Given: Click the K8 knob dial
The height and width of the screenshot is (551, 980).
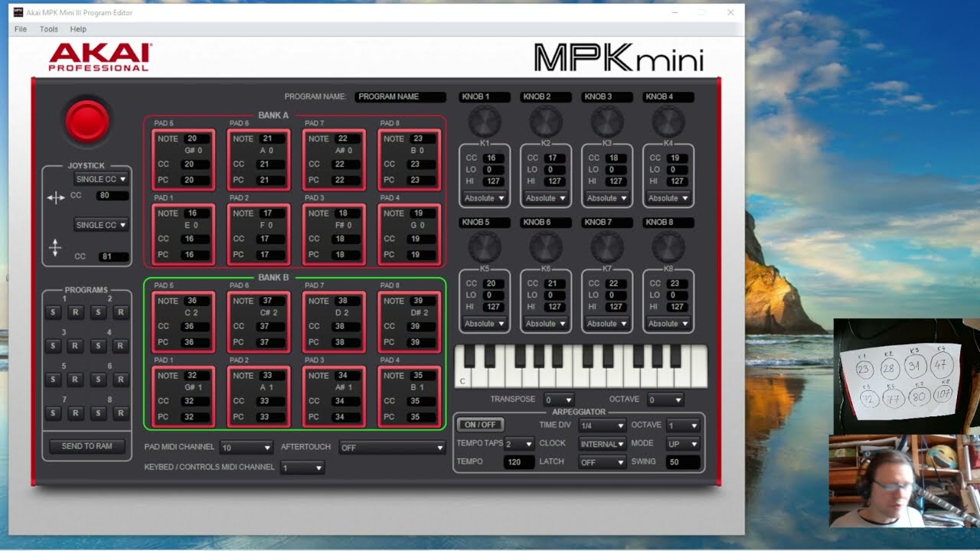Looking at the screenshot, I should [x=668, y=246].
